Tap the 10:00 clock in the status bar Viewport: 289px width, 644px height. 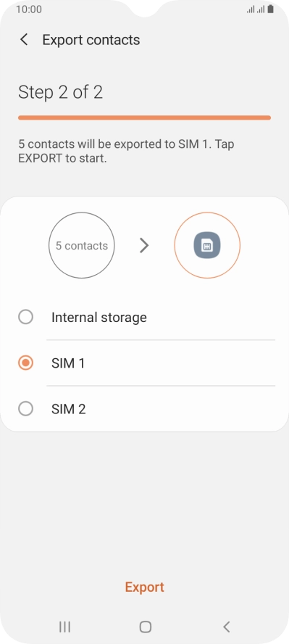[29, 9]
